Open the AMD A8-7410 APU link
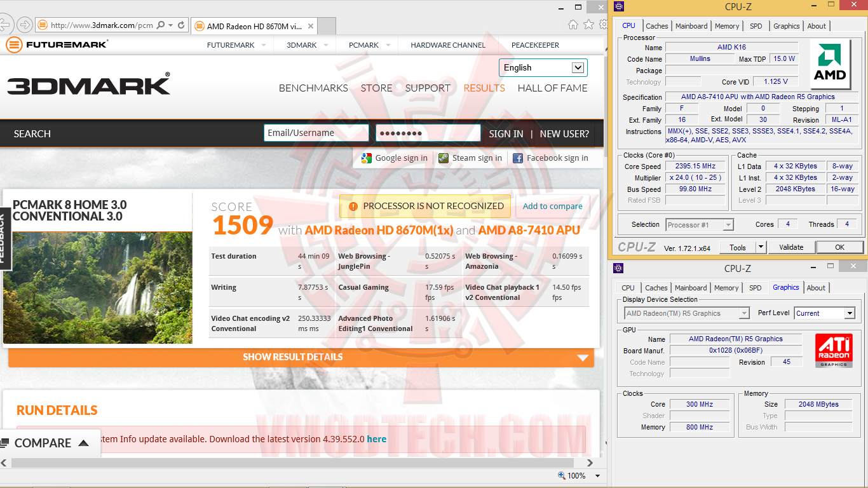Image resolution: width=868 pixels, height=488 pixels. [529, 230]
